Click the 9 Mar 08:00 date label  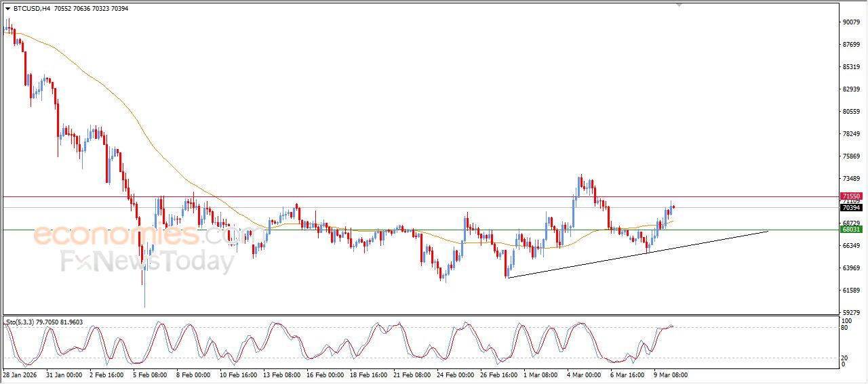click(669, 375)
